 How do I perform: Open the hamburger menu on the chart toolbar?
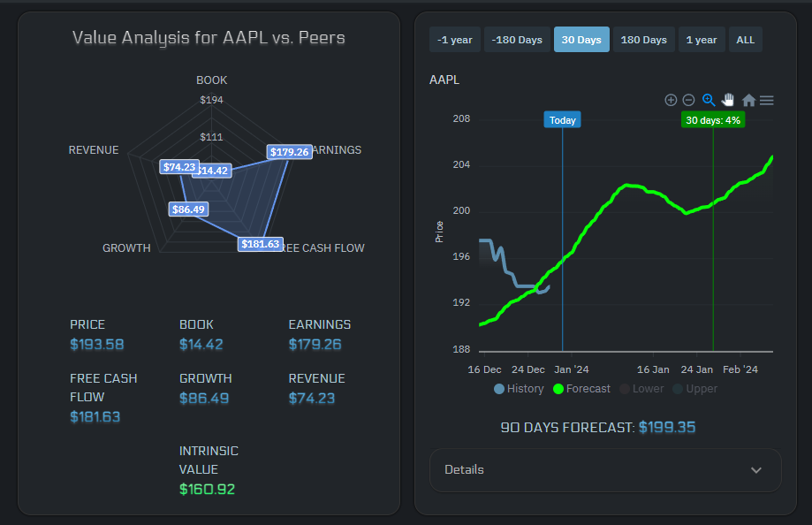pyautogui.click(x=767, y=100)
